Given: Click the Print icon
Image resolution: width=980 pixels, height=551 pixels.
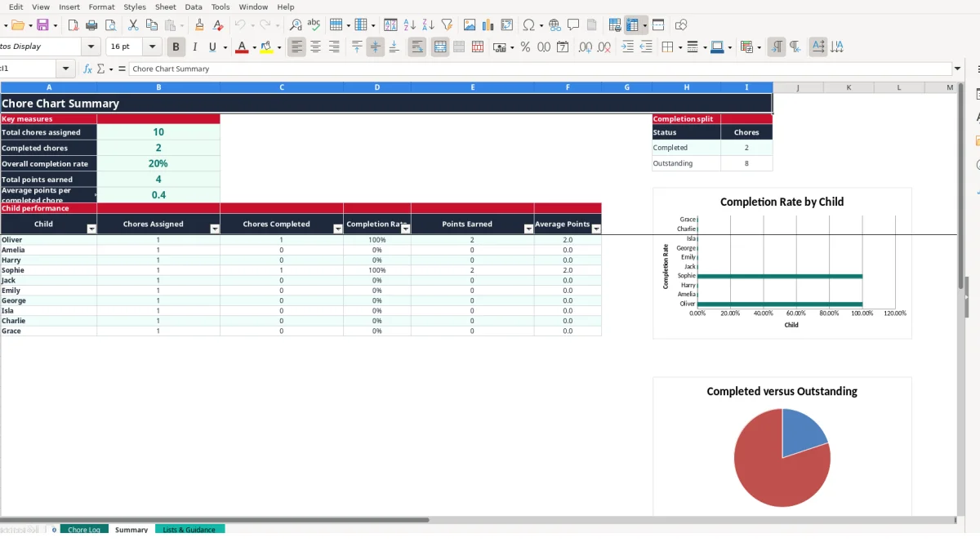Looking at the screenshot, I should (x=92, y=25).
